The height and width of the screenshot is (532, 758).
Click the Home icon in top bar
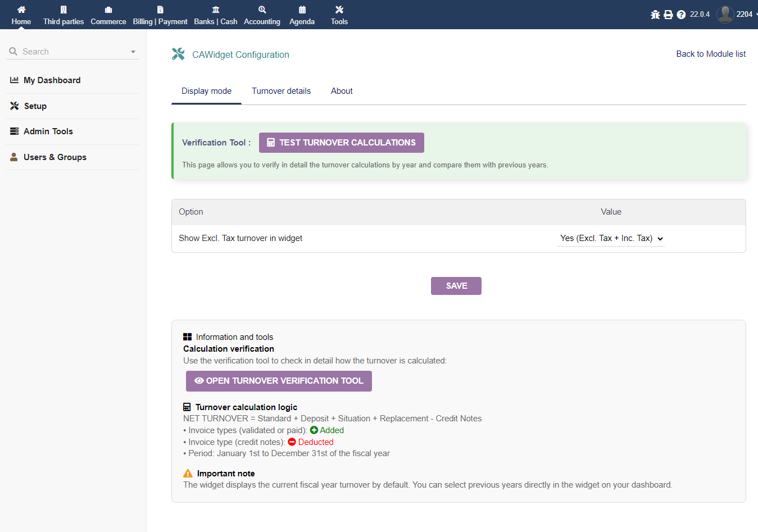coord(21,10)
